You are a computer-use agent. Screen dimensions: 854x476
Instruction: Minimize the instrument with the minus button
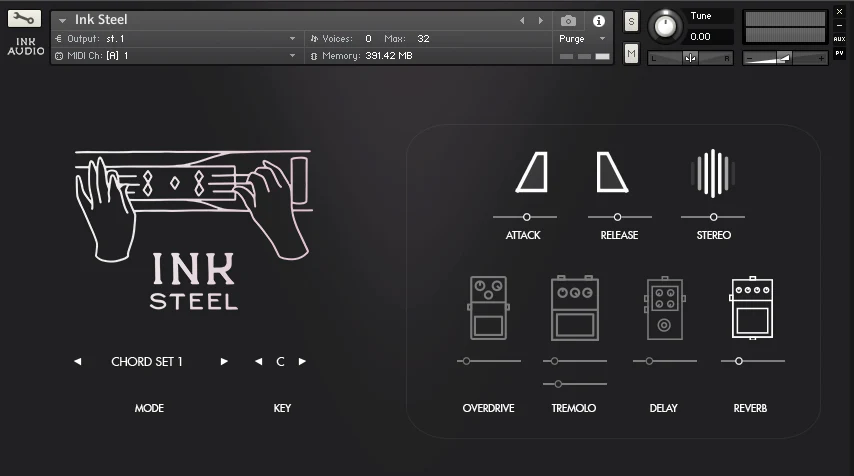(839, 25)
